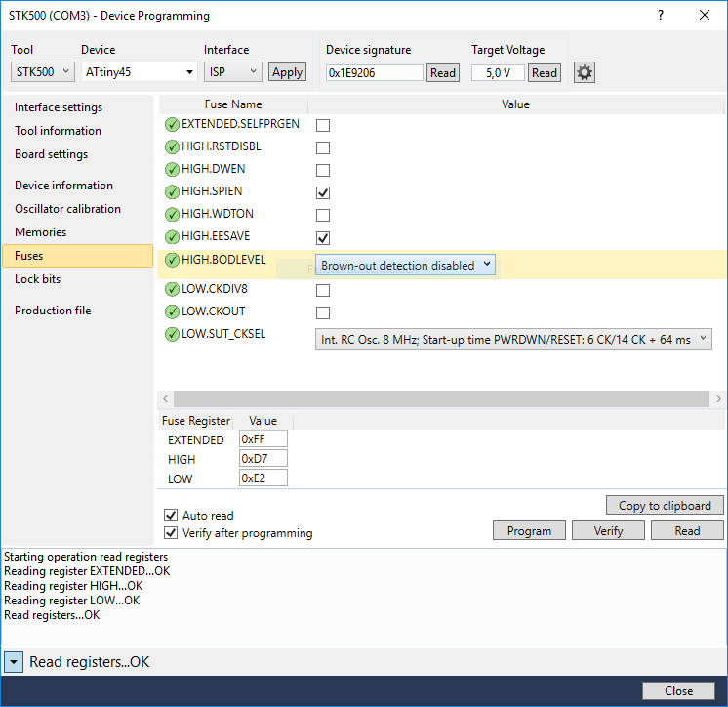Open the settings gear icon

tap(585, 72)
